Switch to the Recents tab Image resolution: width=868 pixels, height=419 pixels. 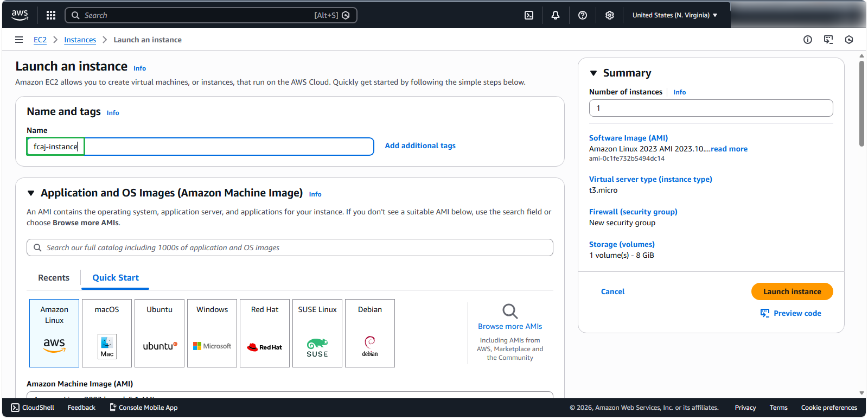pos(54,278)
